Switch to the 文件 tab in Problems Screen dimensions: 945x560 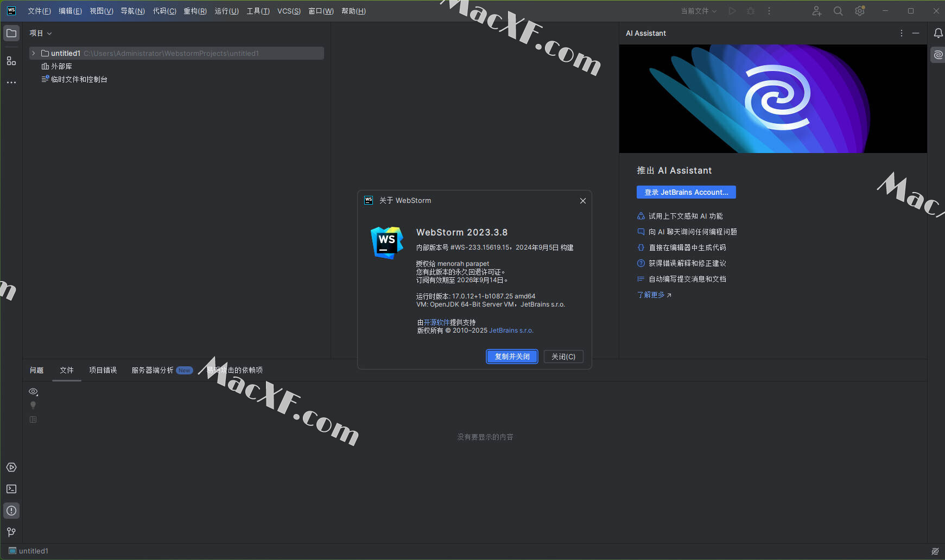click(x=67, y=370)
